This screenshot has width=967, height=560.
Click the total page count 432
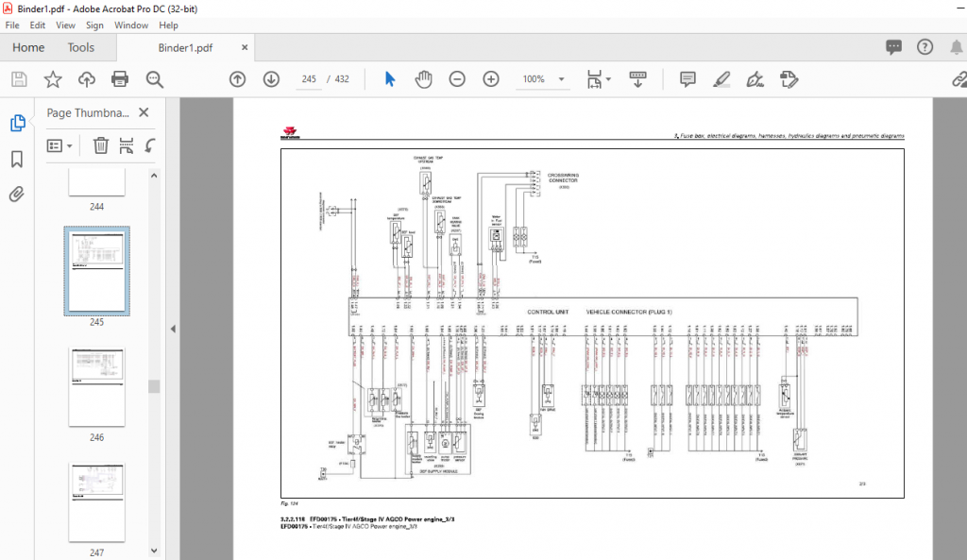(342, 79)
